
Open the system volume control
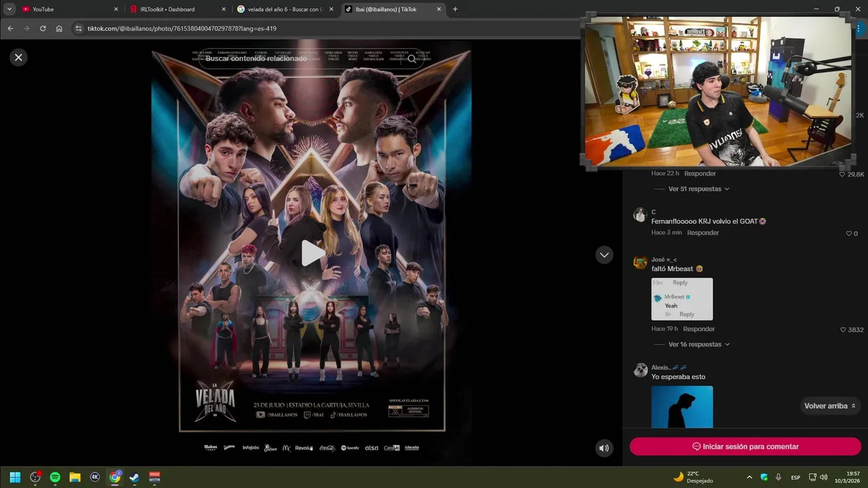click(x=824, y=477)
